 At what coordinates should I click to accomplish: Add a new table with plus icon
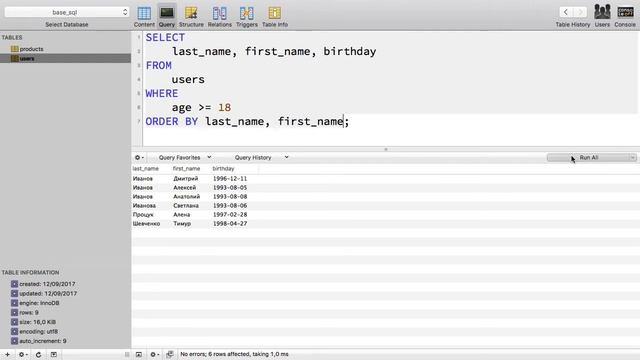click(x=7, y=354)
